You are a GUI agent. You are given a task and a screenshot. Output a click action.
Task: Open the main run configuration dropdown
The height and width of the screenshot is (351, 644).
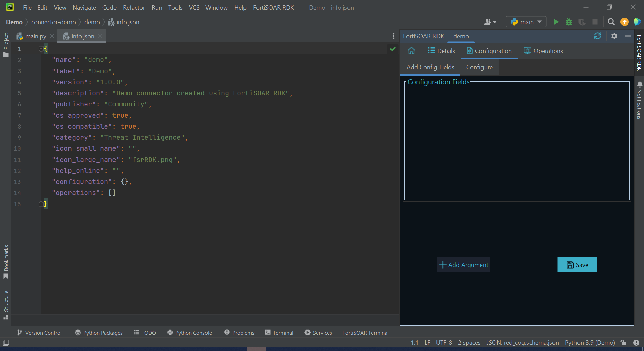coord(526,22)
